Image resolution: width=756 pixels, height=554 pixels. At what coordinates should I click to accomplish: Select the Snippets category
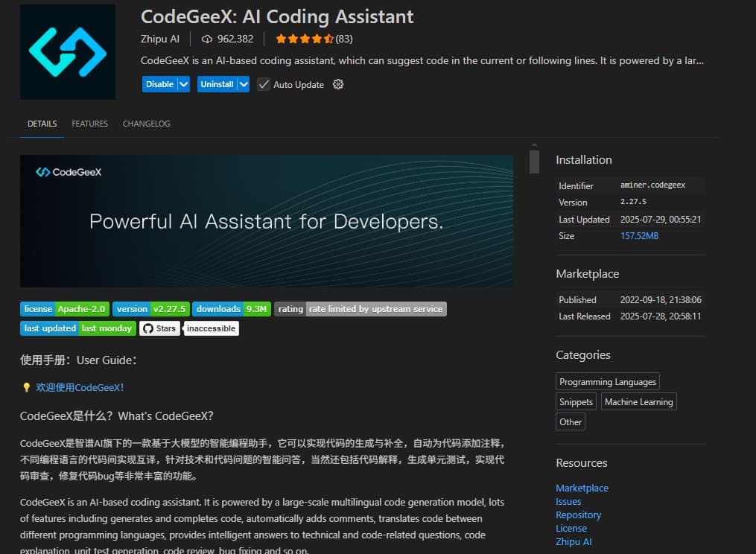click(576, 401)
